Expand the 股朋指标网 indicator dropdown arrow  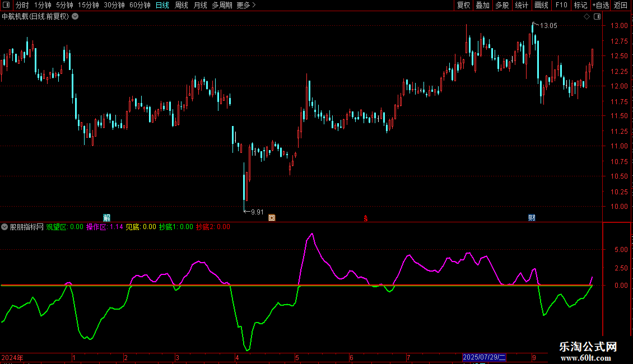[x=4, y=227]
